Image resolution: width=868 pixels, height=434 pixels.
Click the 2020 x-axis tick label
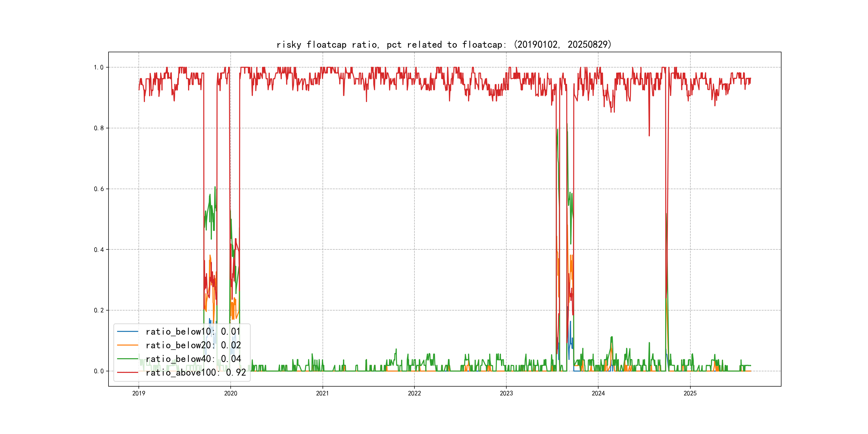230,393
